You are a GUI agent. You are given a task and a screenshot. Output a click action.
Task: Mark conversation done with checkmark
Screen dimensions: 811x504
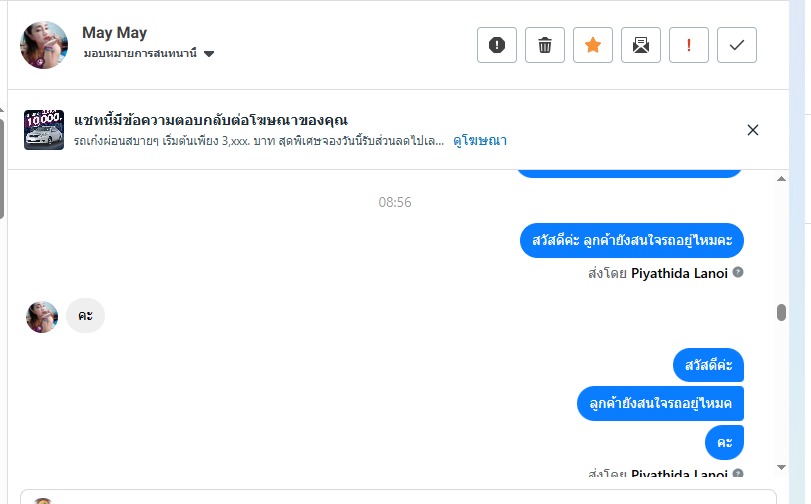(737, 45)
